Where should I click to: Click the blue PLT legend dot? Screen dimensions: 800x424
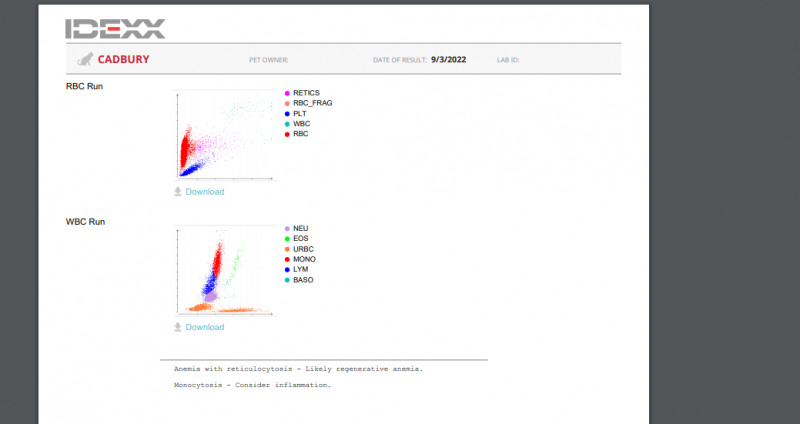pyautogui.click(x=287, y=114)
